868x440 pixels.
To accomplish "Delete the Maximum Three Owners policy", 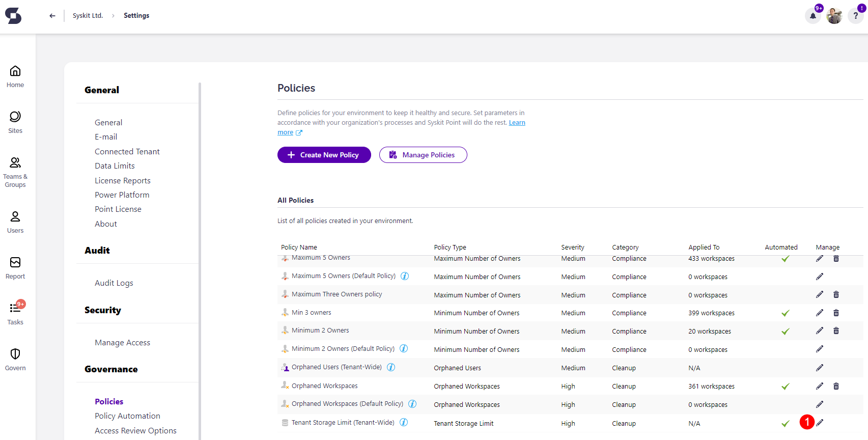I will coord(836,294).
